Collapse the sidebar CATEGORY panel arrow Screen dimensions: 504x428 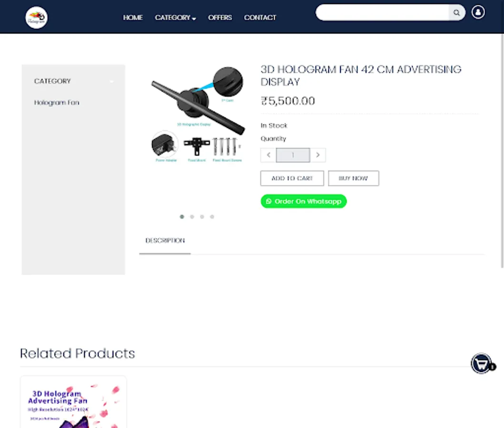pyautogui.click(x=111, y=81)
